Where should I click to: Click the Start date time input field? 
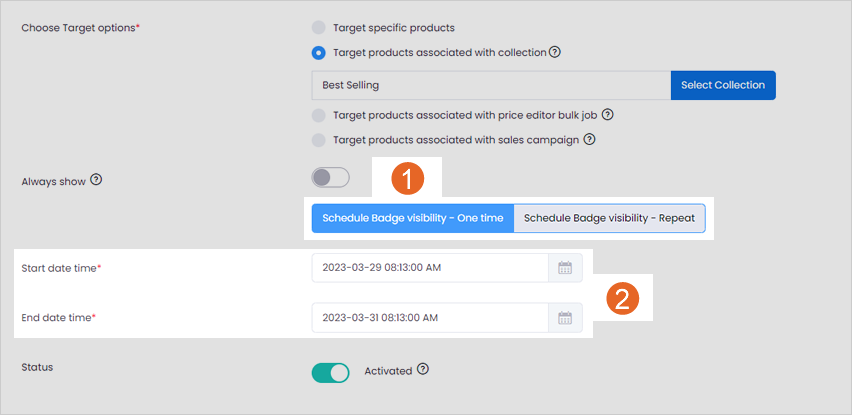point(430,268)
